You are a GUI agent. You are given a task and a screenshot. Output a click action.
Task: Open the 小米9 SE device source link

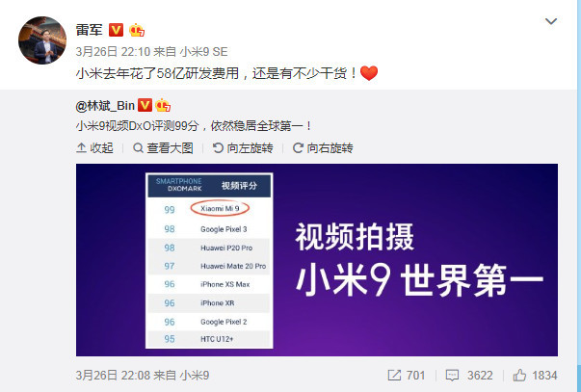coord(204,51)
